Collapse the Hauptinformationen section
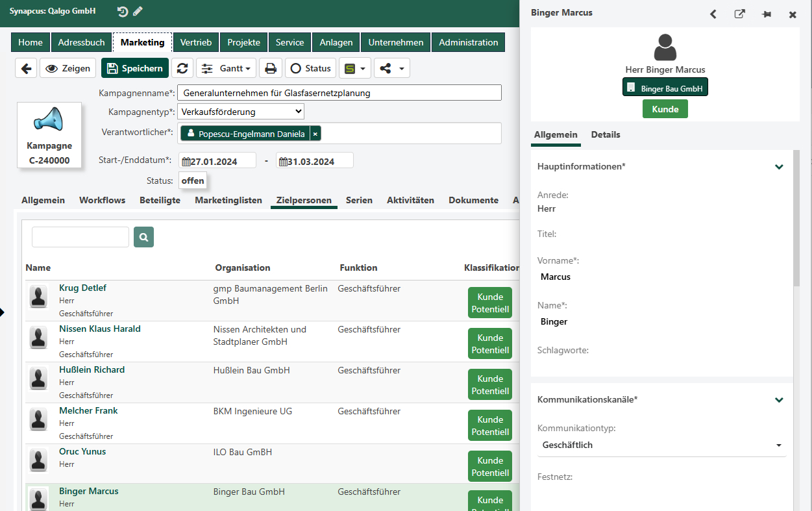Viewport: 812px width, 511px height. tap(779, 167)
